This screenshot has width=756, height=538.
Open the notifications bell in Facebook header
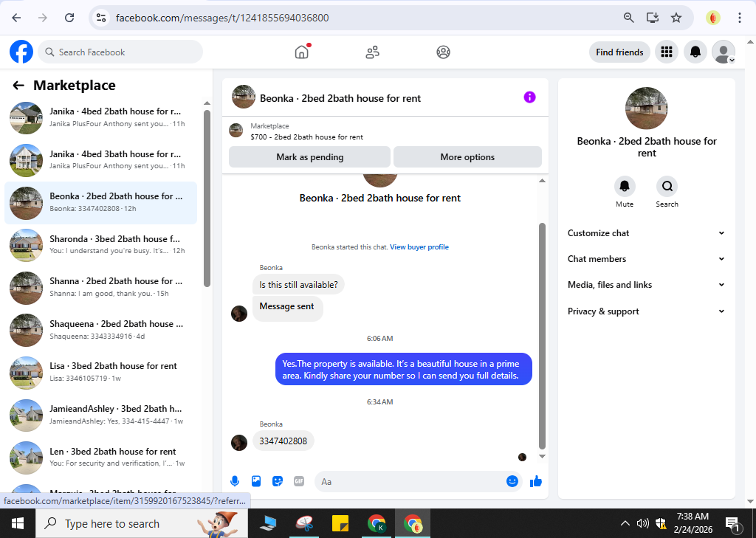pos(695,52)
